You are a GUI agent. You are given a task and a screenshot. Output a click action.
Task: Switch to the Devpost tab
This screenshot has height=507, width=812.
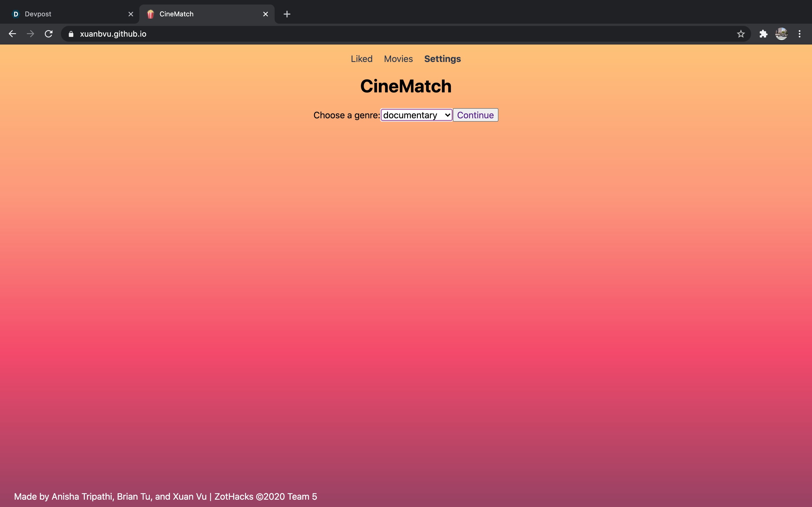tap(67, 14)
